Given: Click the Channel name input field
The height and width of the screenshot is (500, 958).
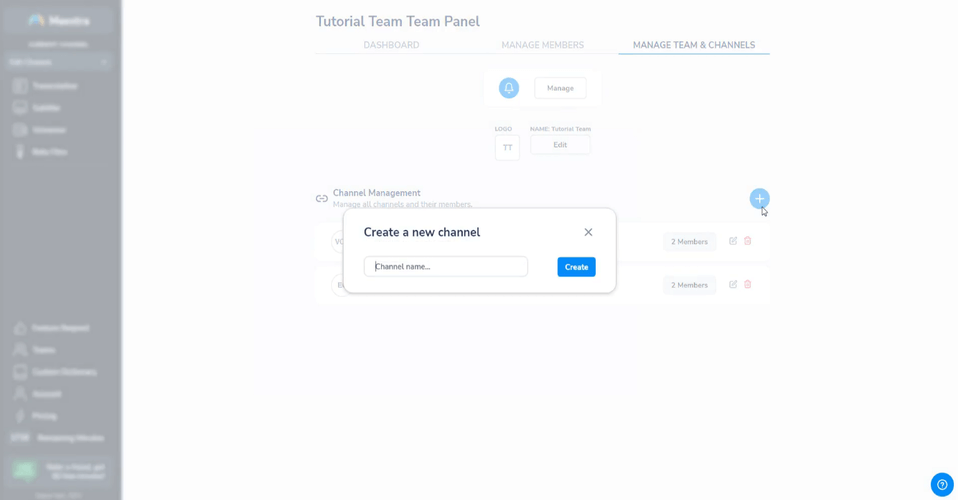Looking at the screenshot, I should tap(445, 267).
